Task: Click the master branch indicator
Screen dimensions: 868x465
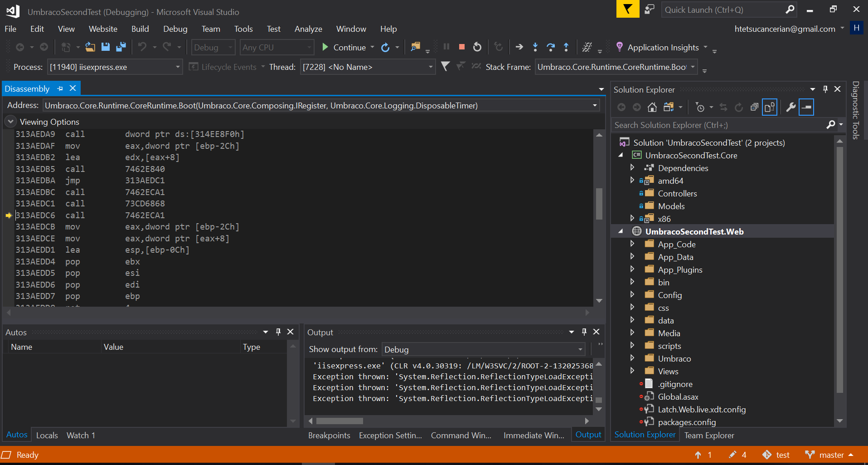Action: 829,455
